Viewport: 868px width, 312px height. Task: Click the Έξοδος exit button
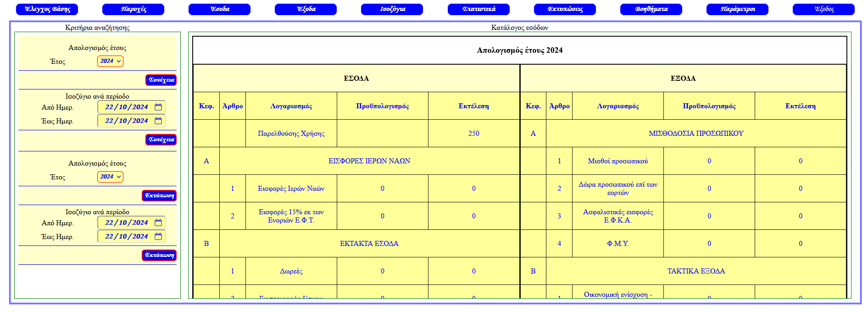[x=823, y=9]
